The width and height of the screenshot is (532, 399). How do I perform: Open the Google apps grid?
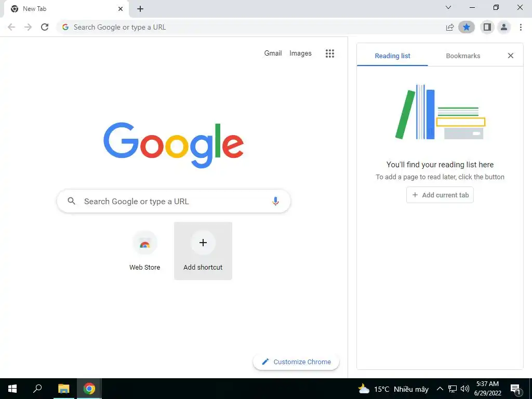pos(330,54)
